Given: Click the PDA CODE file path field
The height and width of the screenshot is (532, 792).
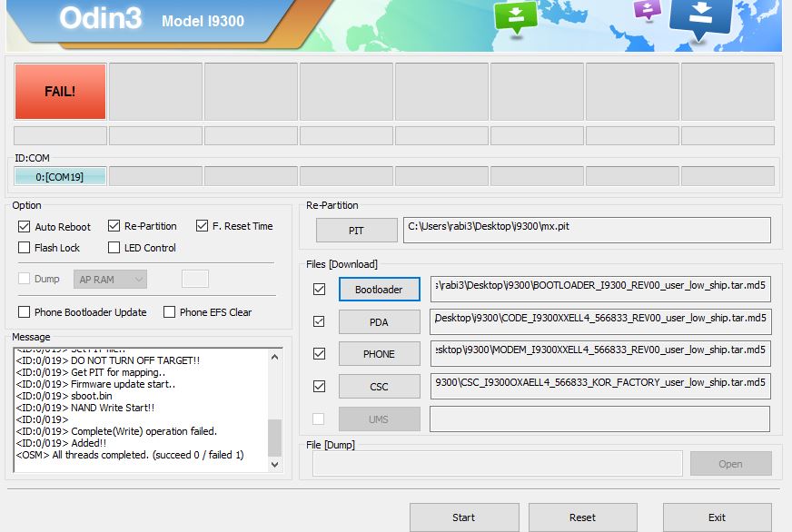Looking at the screenshot, I should 600,322.
